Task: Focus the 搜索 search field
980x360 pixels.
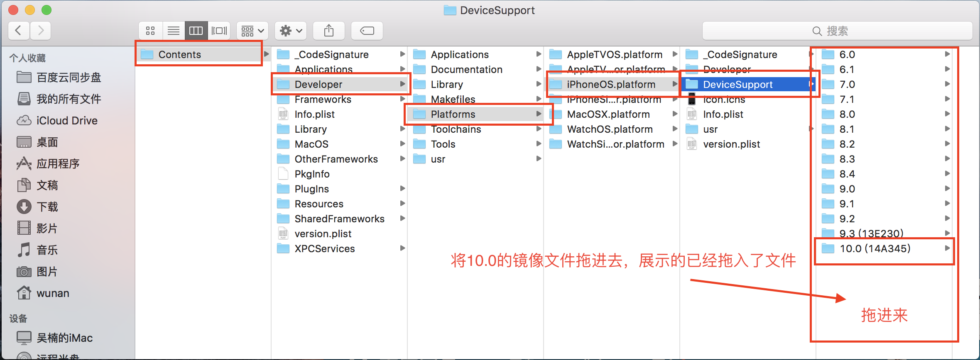Action: [x=837, y=31]
